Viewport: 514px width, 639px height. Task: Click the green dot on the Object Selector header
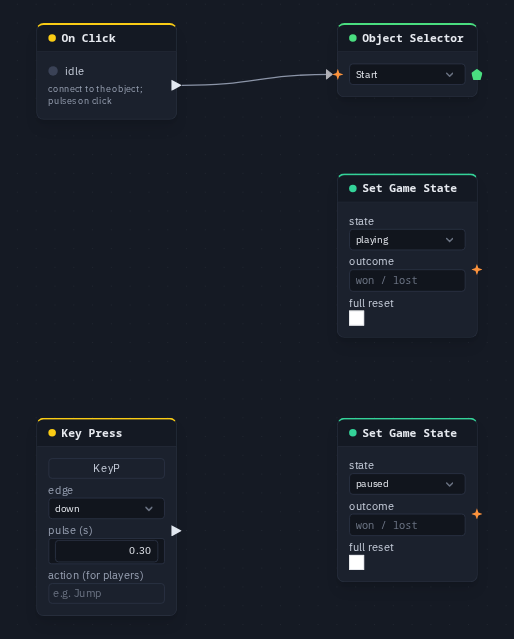[x=353, y=38]
